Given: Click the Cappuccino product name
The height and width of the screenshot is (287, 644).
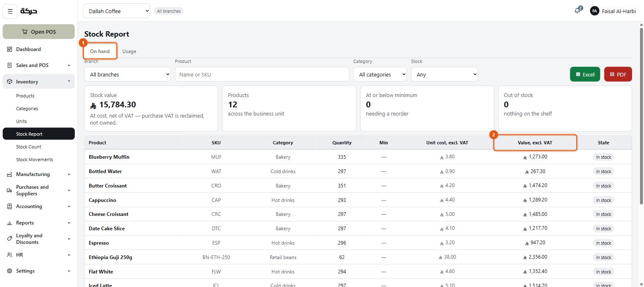Looking at the screenshot, I should tap(102, 200).
